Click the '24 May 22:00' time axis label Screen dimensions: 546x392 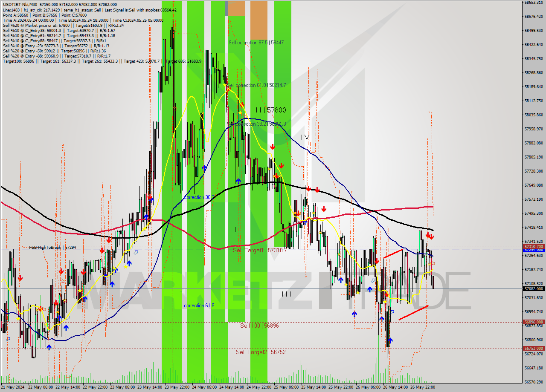pos(259,387)
